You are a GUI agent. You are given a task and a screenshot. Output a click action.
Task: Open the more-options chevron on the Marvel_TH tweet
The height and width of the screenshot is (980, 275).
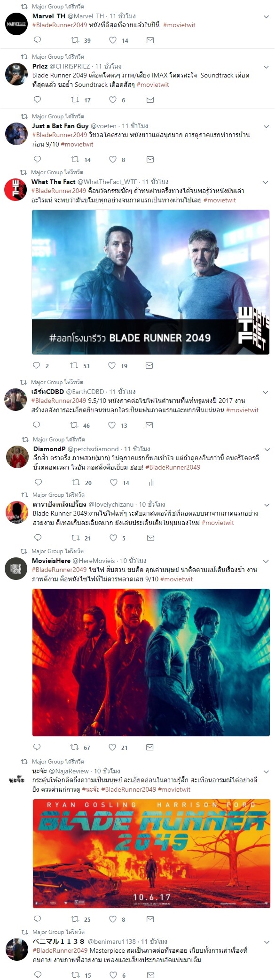coord(266,16)
